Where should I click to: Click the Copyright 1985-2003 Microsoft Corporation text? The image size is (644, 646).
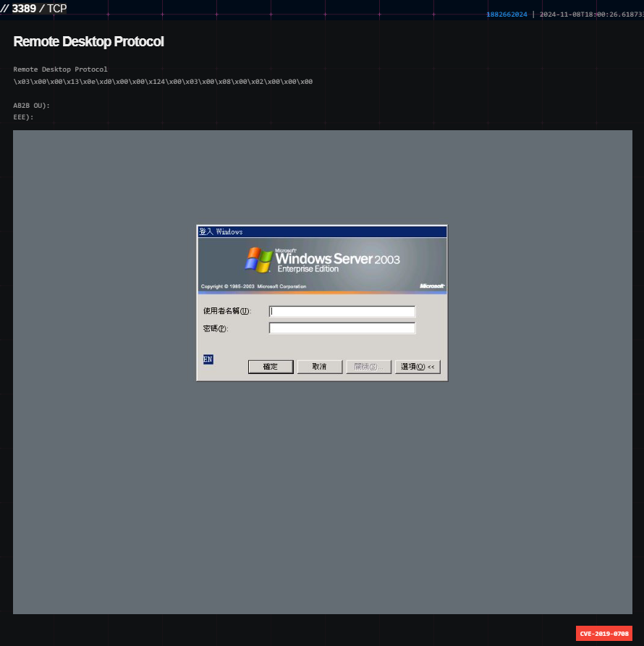[x=253, y=286]
